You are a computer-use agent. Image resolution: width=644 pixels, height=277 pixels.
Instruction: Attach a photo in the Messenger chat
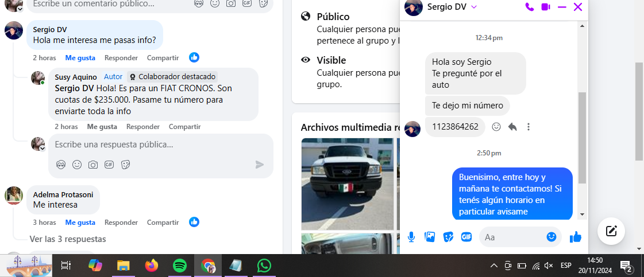pyautogui.click(x=430, y=236)
